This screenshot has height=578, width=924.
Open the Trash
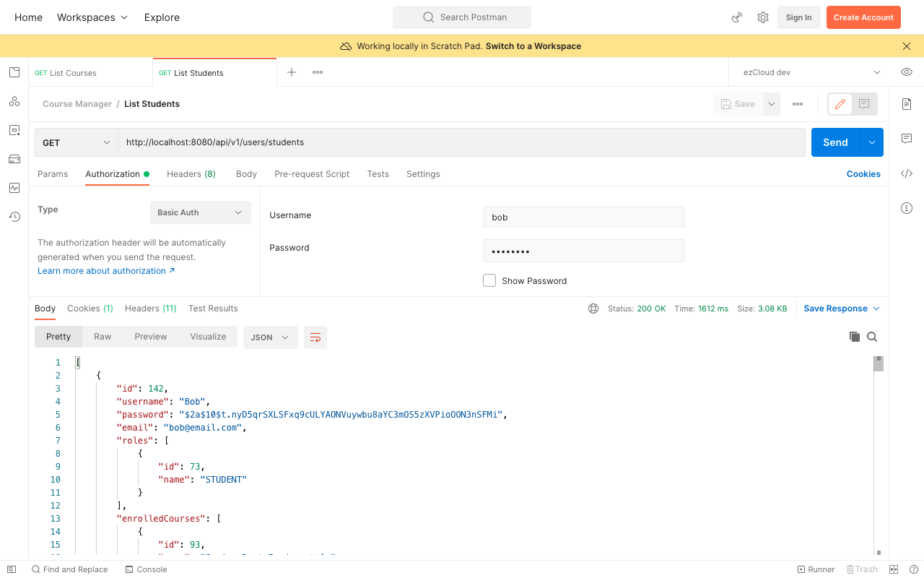tap(862, 569)
